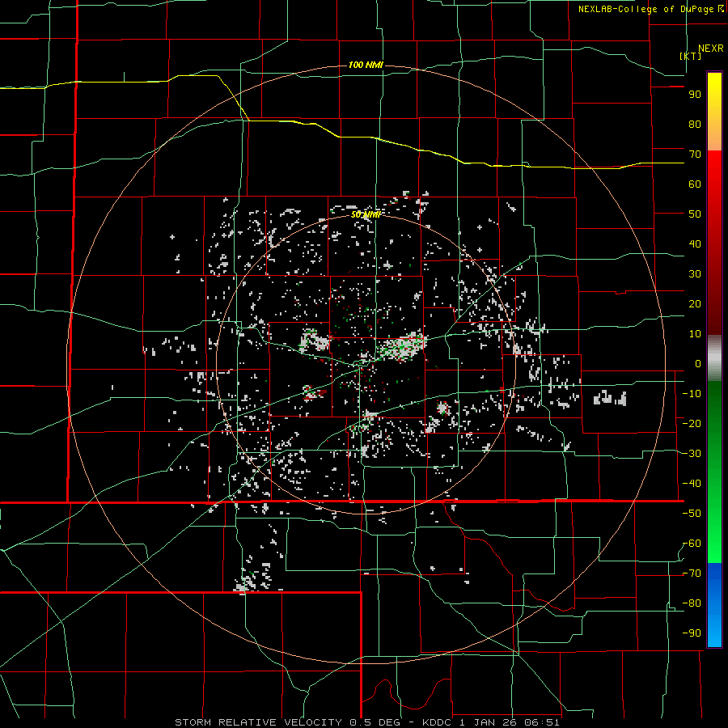Click the [KT] units label

[x=690, y=56]
